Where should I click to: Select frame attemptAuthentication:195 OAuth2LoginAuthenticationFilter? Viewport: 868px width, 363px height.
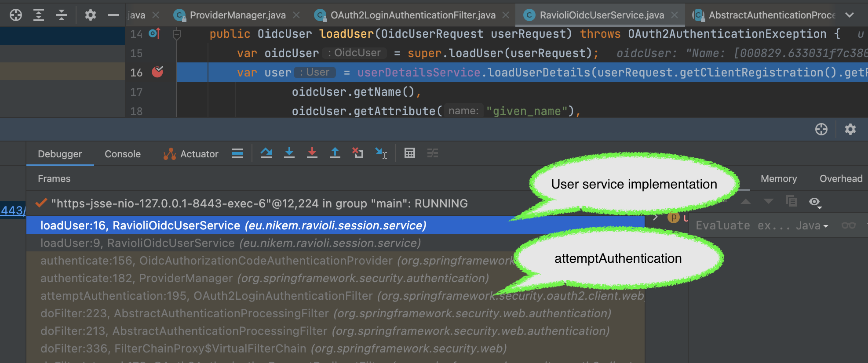(x=336, y=295)
